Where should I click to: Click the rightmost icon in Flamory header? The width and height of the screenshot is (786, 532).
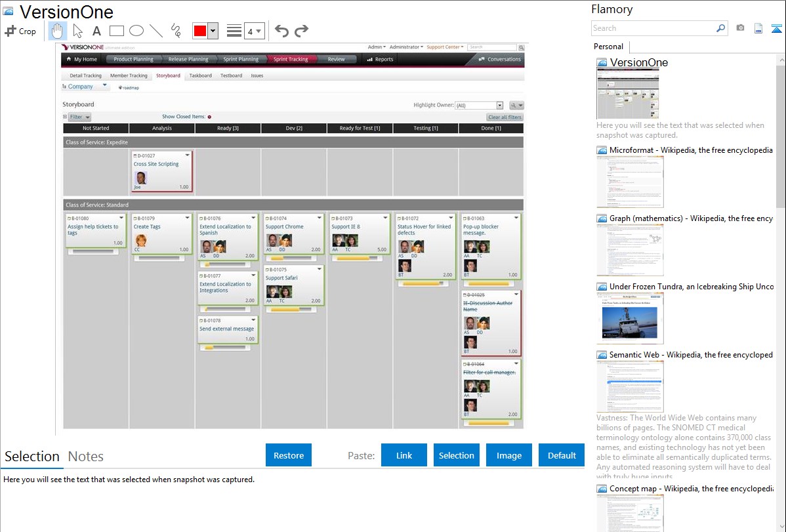pyautogui.click(x=776, y=28)
